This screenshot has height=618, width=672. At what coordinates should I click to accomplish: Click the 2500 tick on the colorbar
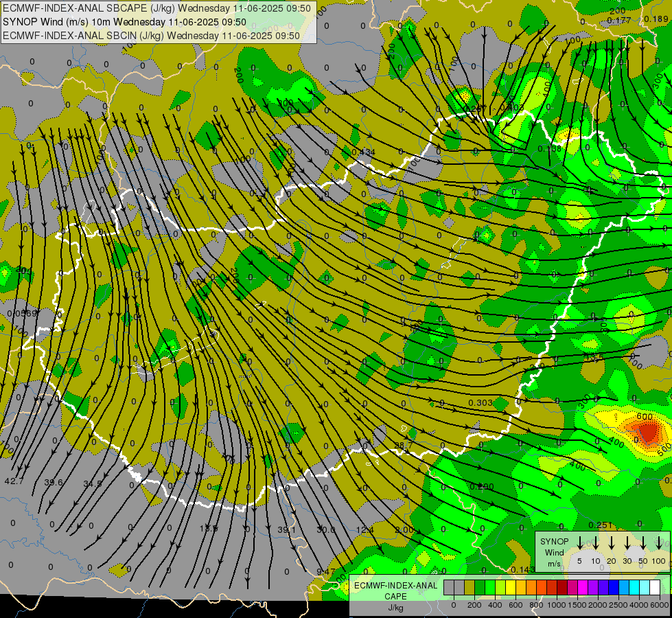618,606
